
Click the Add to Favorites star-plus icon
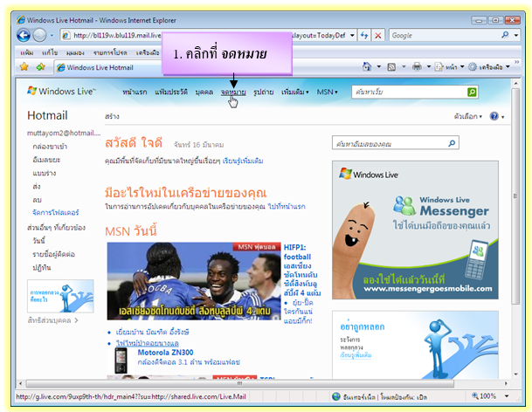[41, 67]
